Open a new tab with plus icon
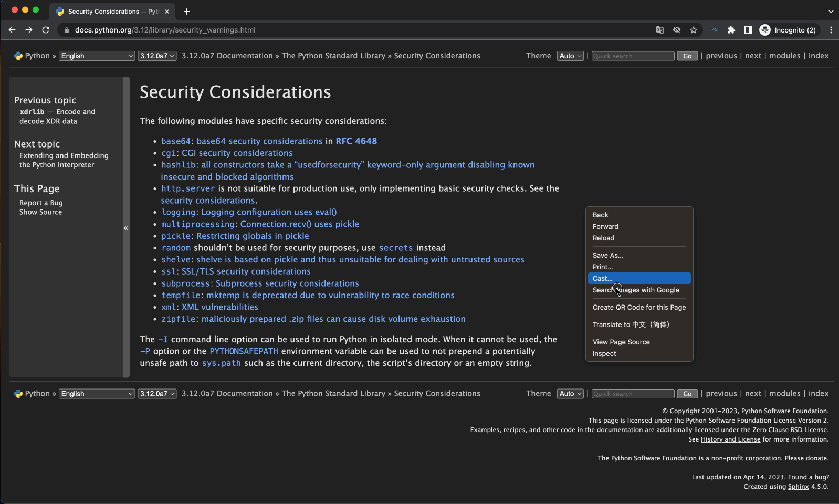The width and height of the screenshot is (839, 504). [x=187, y=11]
